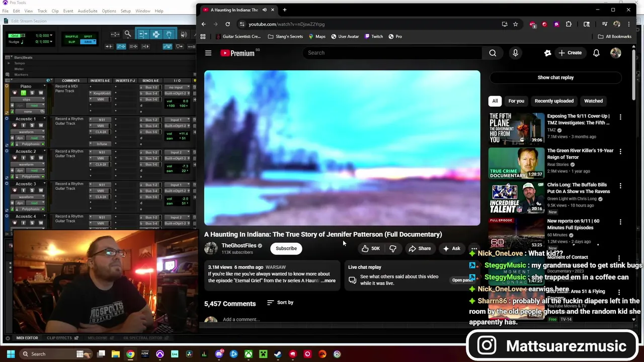The image size is (644, 362).
Task: Record-enable the Piano track
Action: coord(15,93)
